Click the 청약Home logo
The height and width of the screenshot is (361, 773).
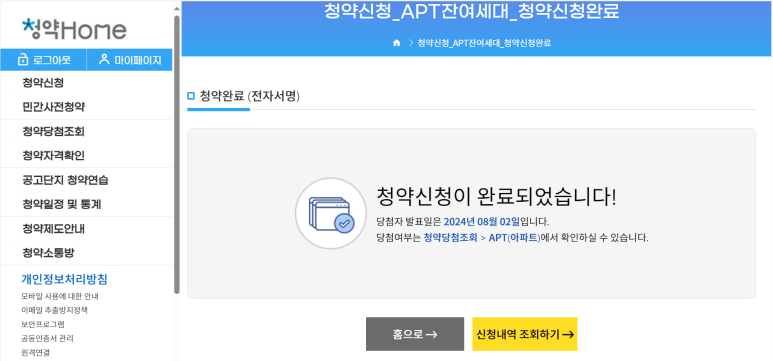pos(74,30)
